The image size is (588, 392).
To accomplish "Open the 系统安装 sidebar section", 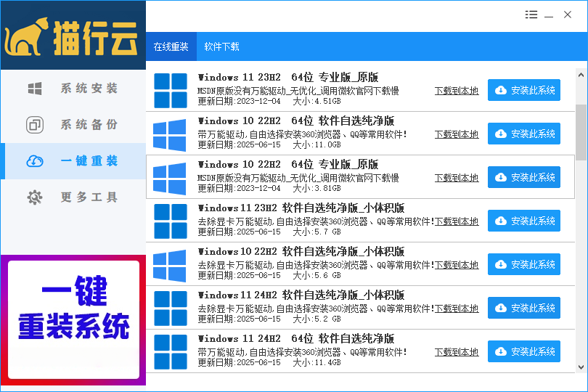I will (x=73, y=89).
